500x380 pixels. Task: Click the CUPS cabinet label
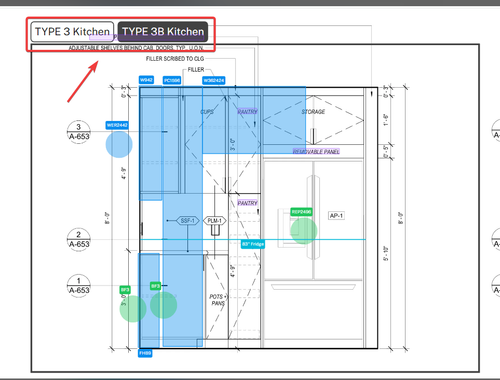[x=207, y=112]
